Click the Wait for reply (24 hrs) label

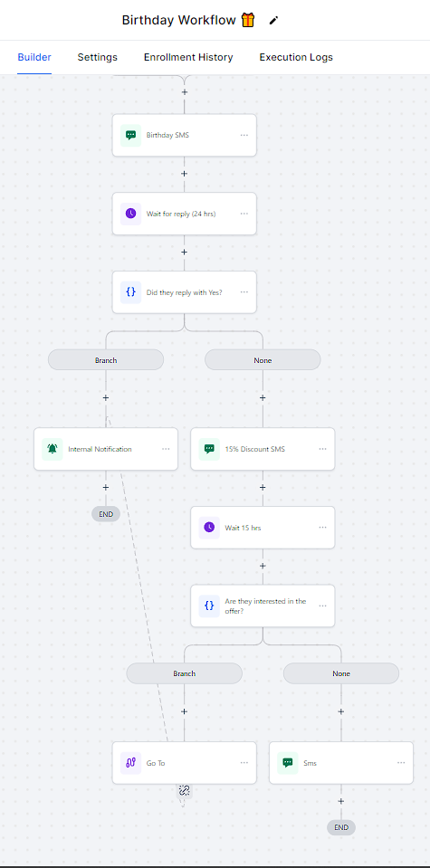(181, 214)
